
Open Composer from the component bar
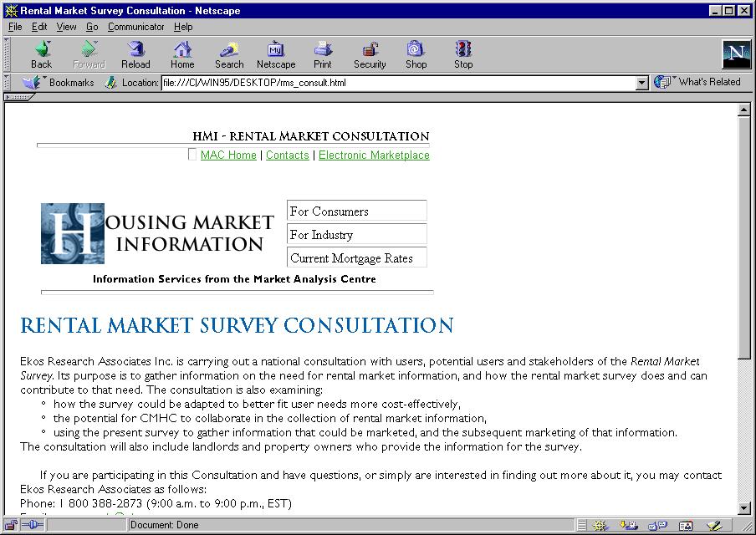[714, 525]
